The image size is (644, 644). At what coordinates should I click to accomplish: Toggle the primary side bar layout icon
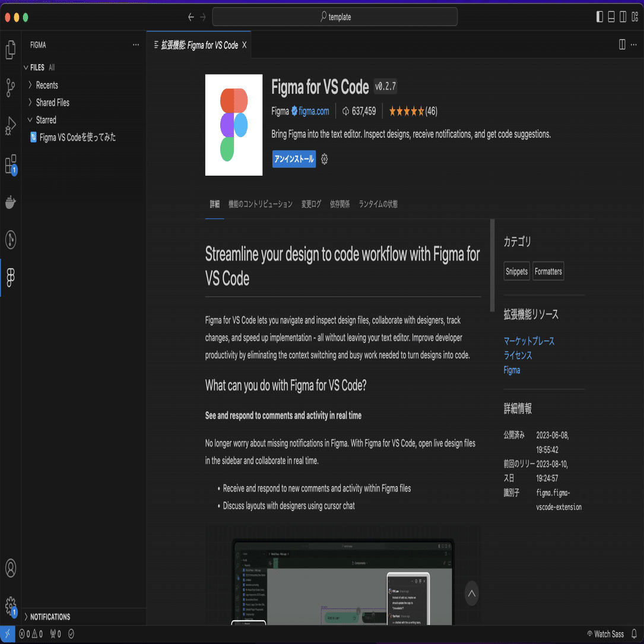click(x=599, y=17)
